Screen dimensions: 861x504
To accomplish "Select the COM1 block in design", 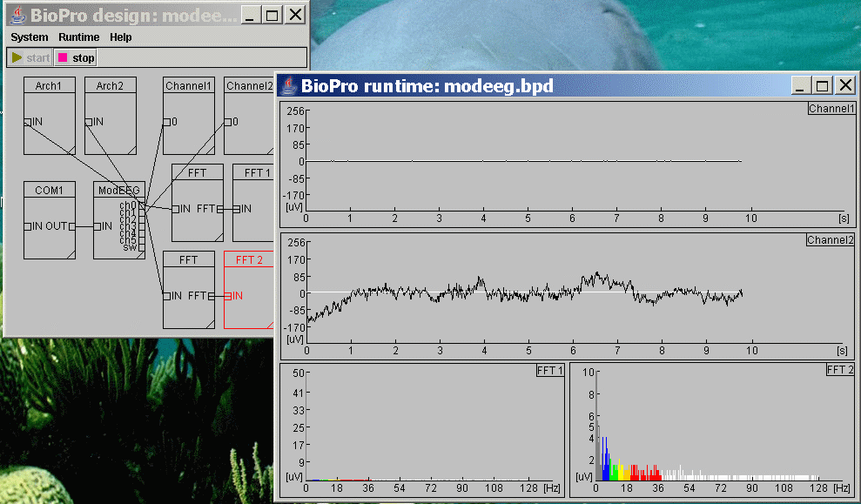I will point(49,190).
